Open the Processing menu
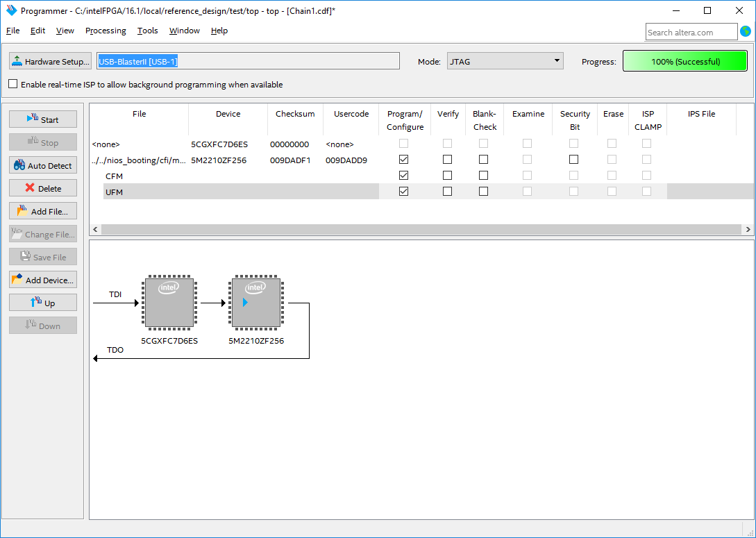 (x=106, y=31)
